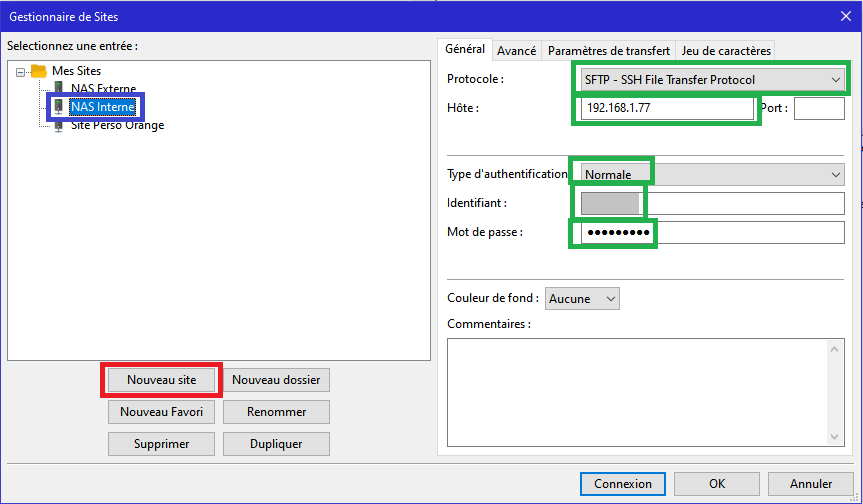
Task: Click the NAS Externe server icon
Action: pyautogui.click(x=59, y=89)
